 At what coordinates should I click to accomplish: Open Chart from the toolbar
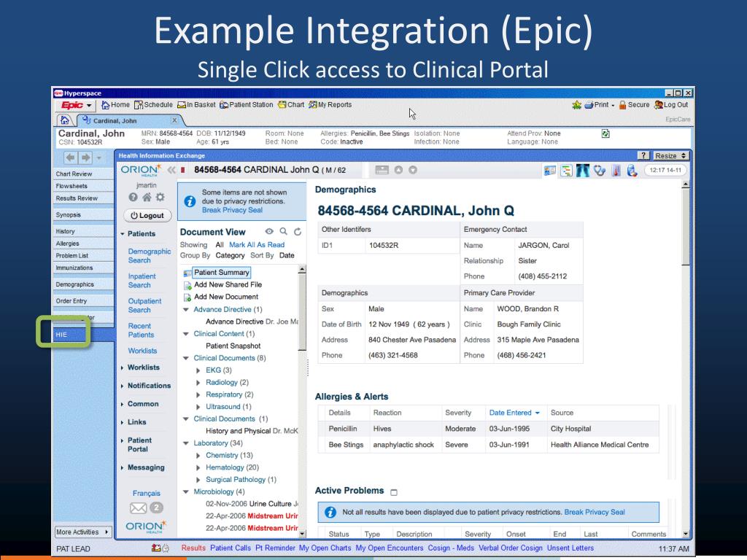(x=291, y=105)
